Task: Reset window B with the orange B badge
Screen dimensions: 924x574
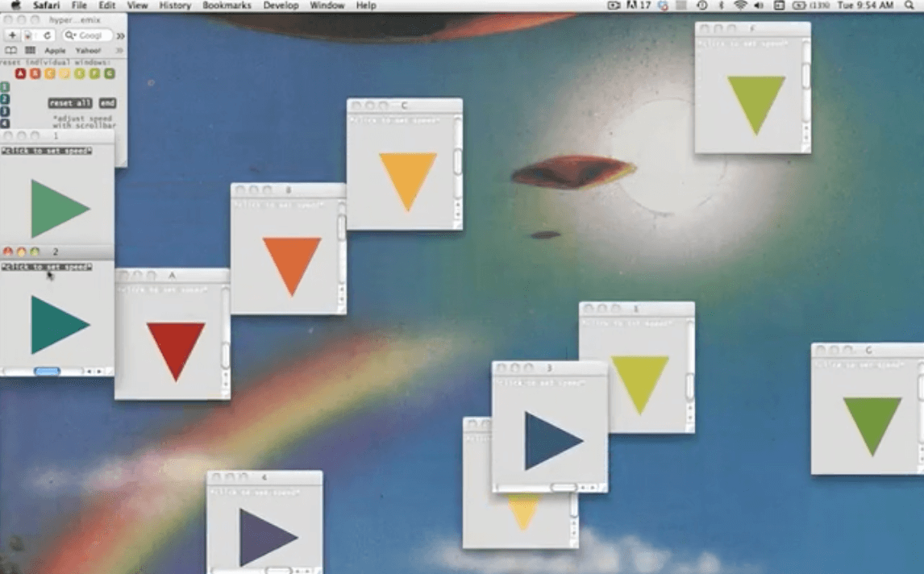Action: [x=35, y=73]
